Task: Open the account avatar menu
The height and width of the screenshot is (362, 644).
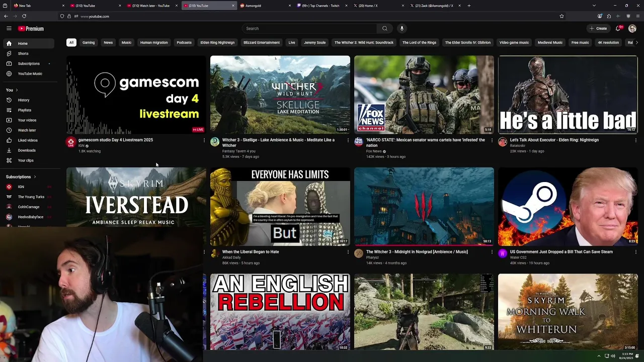Action: 632,29
